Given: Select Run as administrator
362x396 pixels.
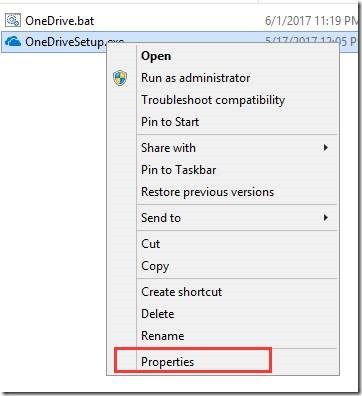Looking at the screenshot, I should pyautogui.click(x=196, y=78).
